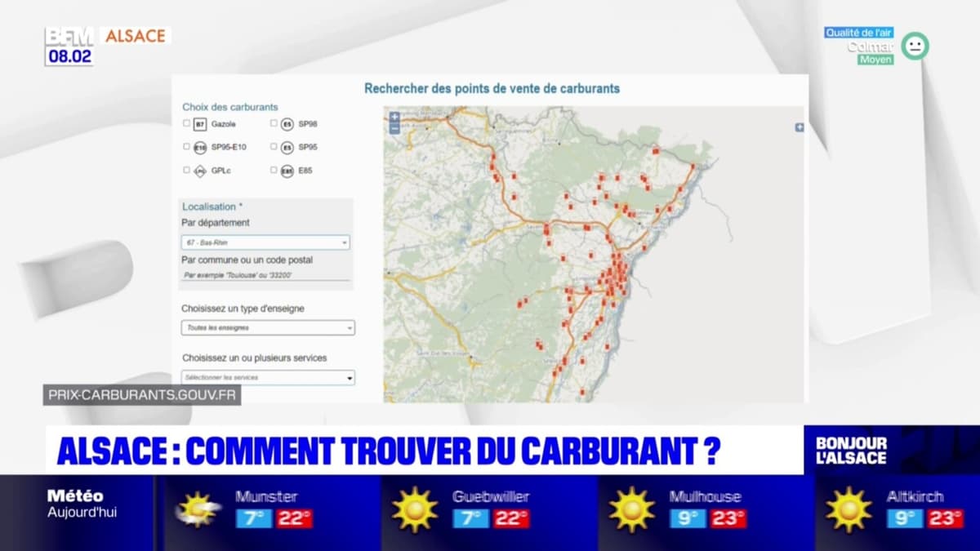
Task: Click the Altkirch sun icon
Action: coord(849,510)
